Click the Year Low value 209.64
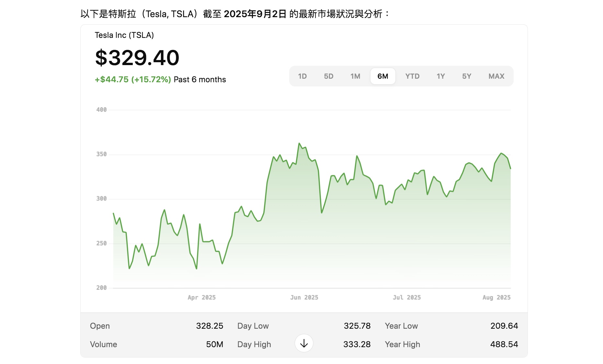603x364 pixels. tap(504, 326)
